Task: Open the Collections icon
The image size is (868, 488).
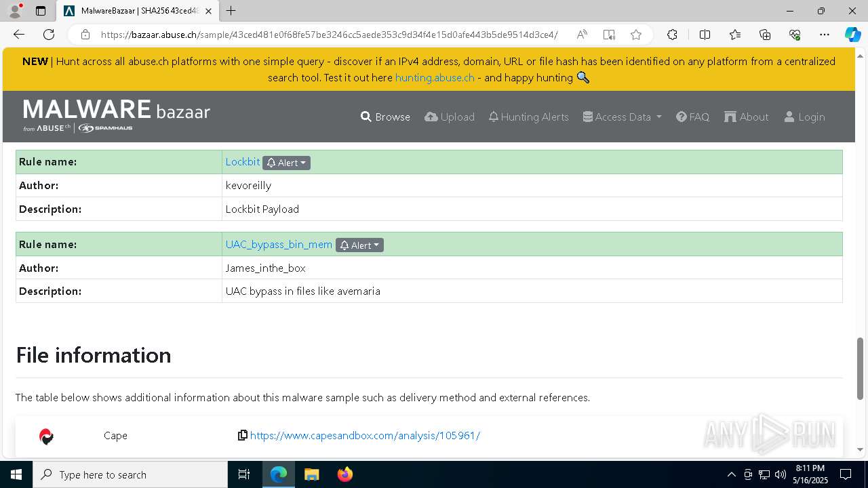Action: pos(765,35)
